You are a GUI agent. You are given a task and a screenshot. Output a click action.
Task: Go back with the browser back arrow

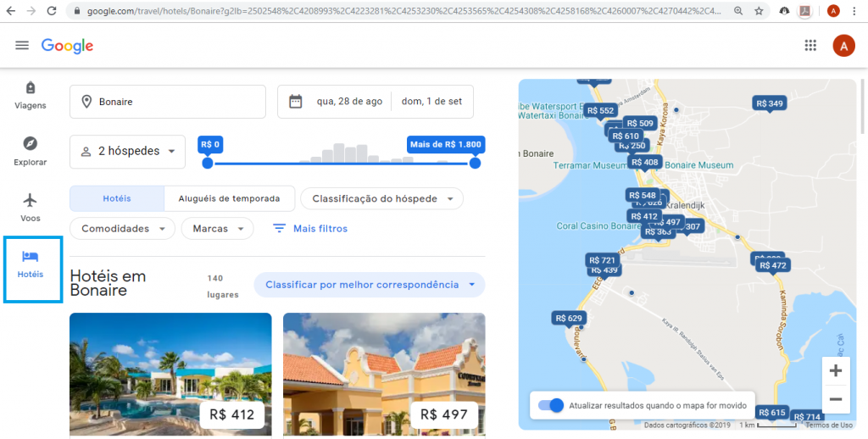10,10
